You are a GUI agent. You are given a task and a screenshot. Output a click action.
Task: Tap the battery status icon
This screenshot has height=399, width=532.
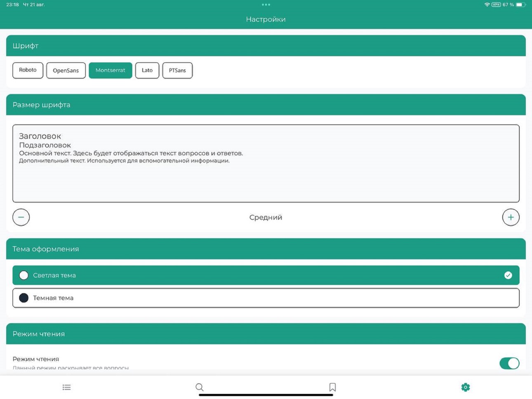pos(521,5)
